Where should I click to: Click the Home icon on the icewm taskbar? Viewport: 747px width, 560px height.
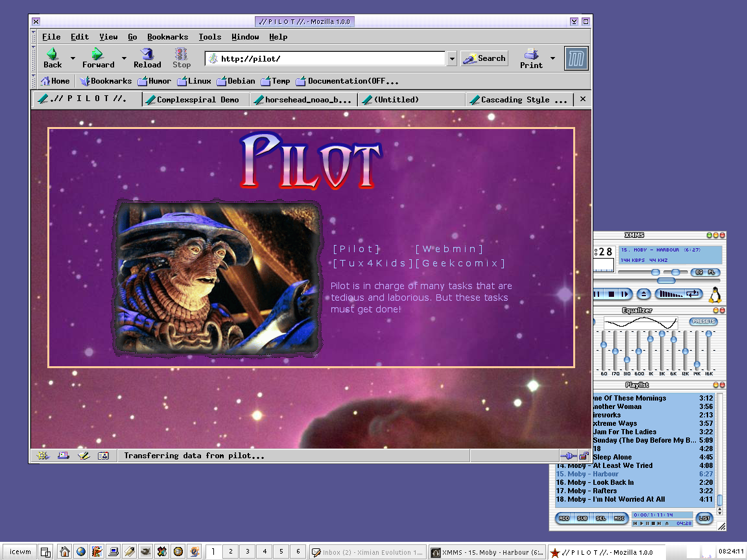point(65,552)
